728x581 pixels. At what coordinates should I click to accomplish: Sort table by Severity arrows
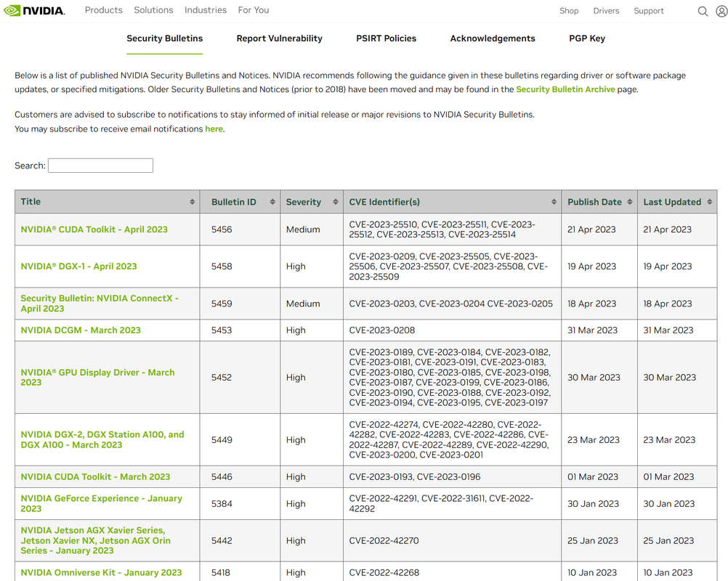(x=336, y=202)
